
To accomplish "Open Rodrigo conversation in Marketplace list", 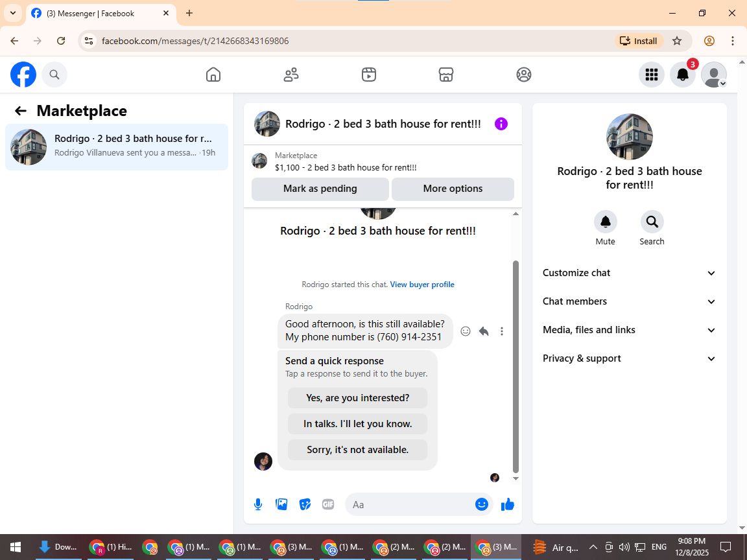I will (x=117, y=146).
